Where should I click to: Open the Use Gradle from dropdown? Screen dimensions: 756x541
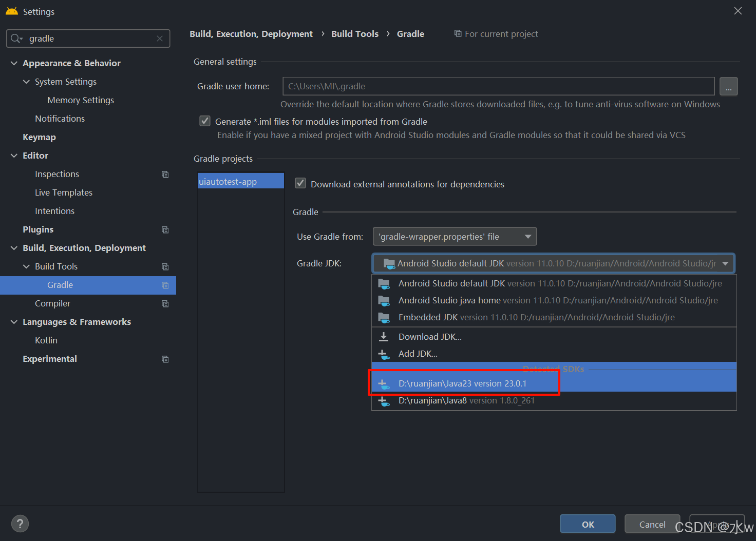coord(455,237)
